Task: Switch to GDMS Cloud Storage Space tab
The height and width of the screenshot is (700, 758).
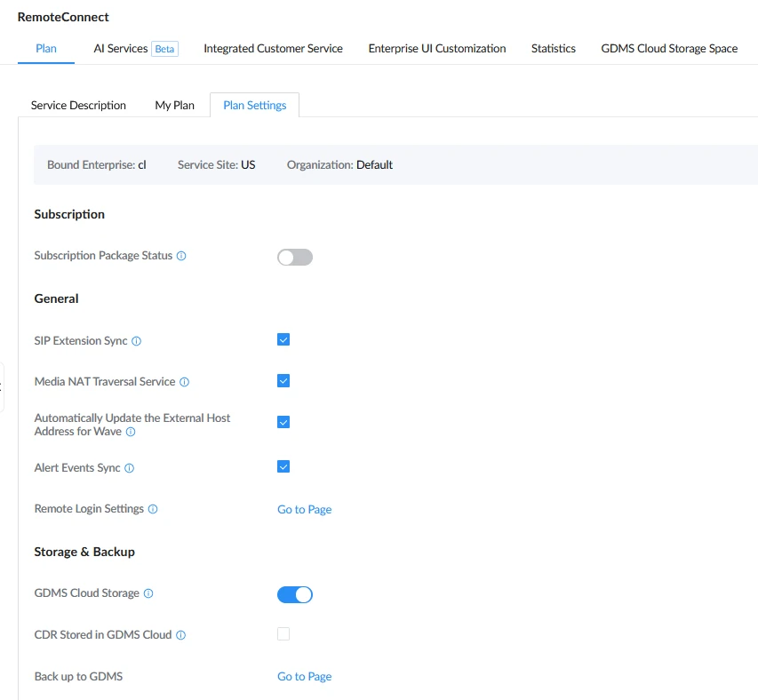Action: (x=669, y=48)
